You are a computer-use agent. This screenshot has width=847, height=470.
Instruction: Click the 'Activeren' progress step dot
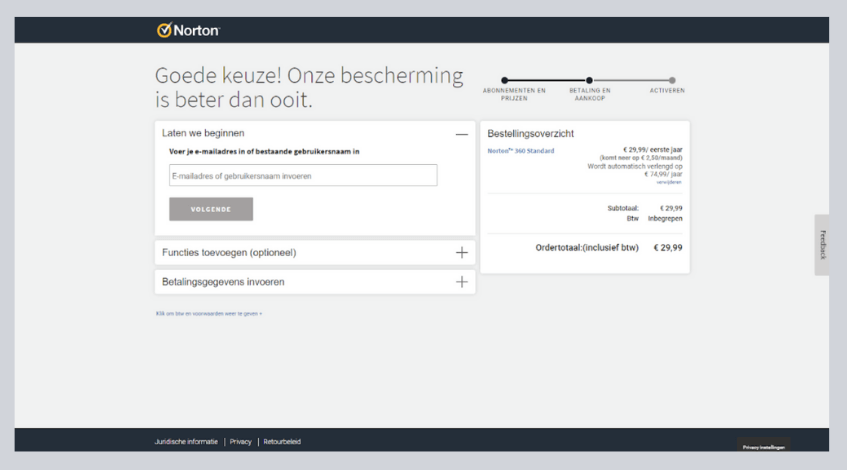tap(672, 80)
